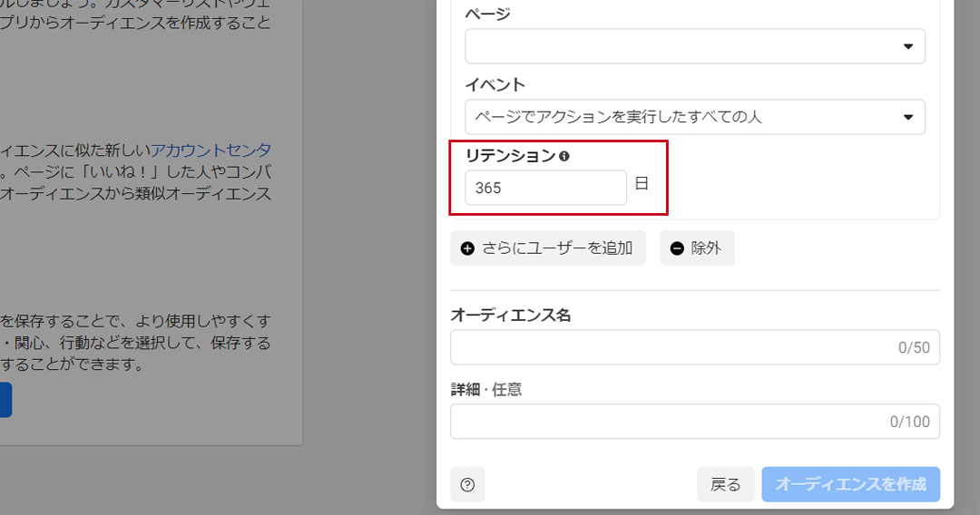980x515 pixels.
Task: Click the 0/50 character counter
Action: (914, 347)
